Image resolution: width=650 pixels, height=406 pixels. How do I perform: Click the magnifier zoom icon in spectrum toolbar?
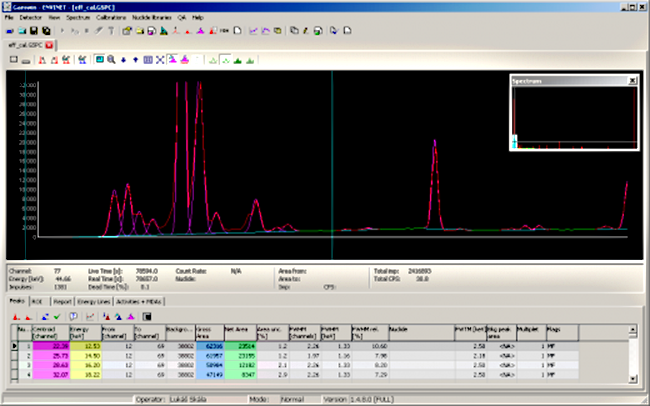tap(111, 59)
